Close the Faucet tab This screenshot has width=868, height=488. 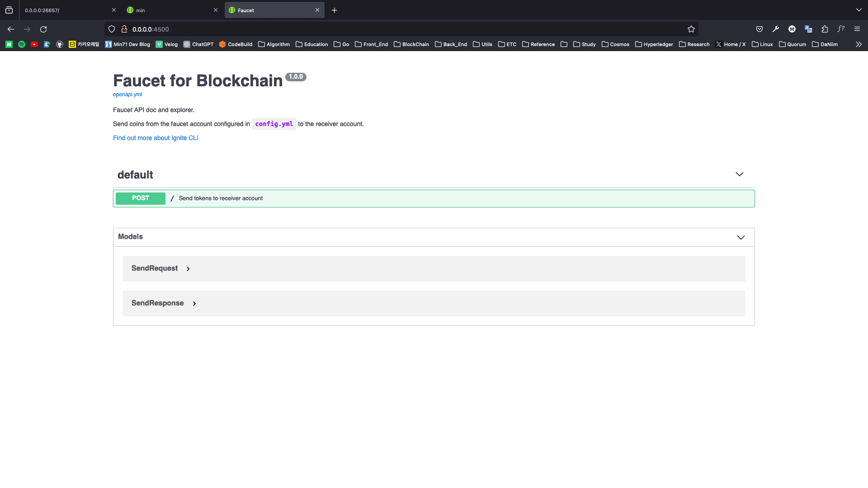(x=317, y=10)
